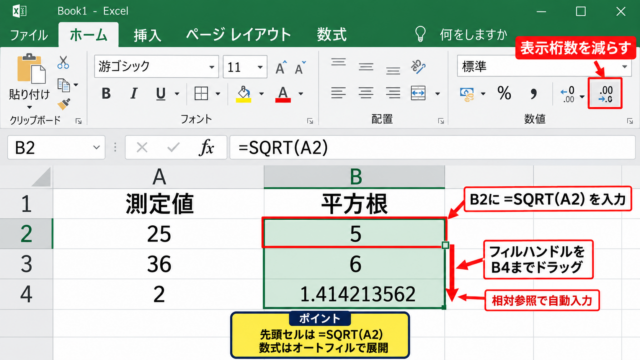Click the Select All corner triangle
This screenshot has height=360, width=640.
tap(40, 177)
